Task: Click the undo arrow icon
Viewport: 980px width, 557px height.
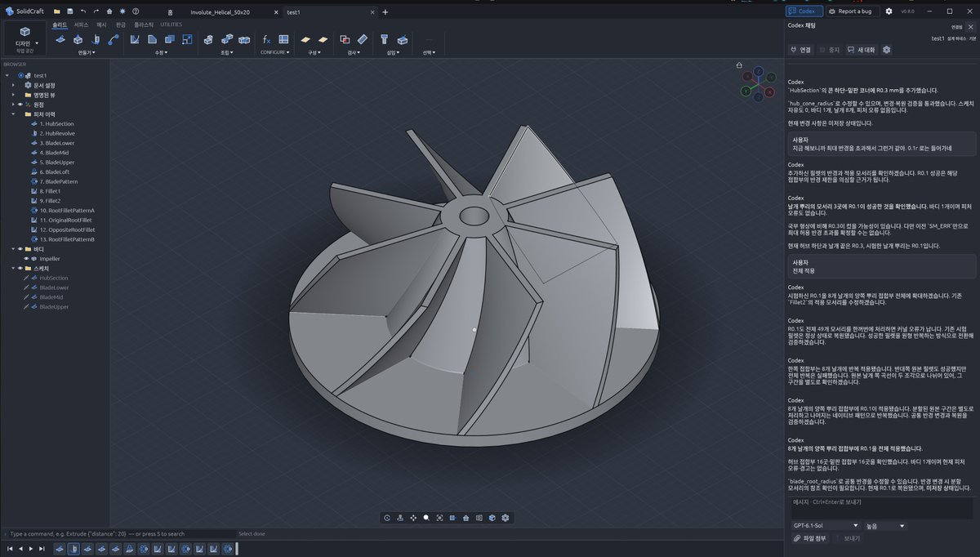Action: (x=83, y=12)
